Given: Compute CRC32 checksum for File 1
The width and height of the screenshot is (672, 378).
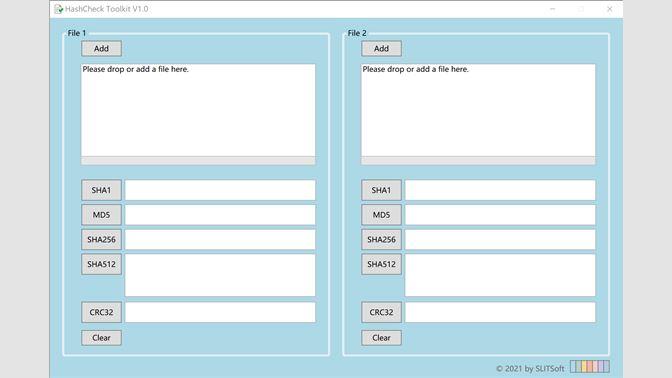Looking at the screenshot, I should coord(102,312).
